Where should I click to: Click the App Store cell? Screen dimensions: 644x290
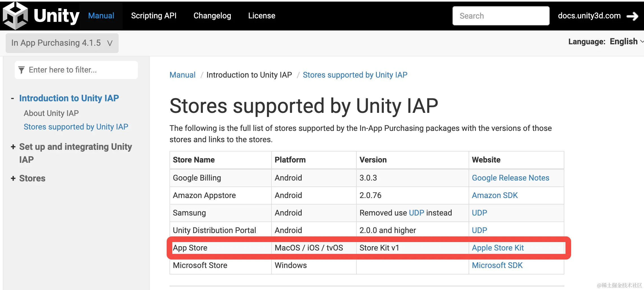coord(221,248)
